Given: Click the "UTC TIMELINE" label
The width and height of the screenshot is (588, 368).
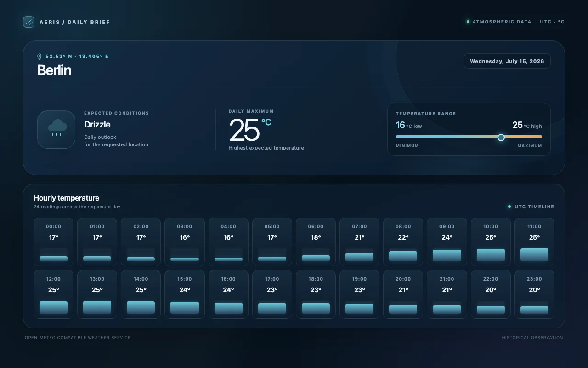Looking at the screenshot, I should (534, 207).
